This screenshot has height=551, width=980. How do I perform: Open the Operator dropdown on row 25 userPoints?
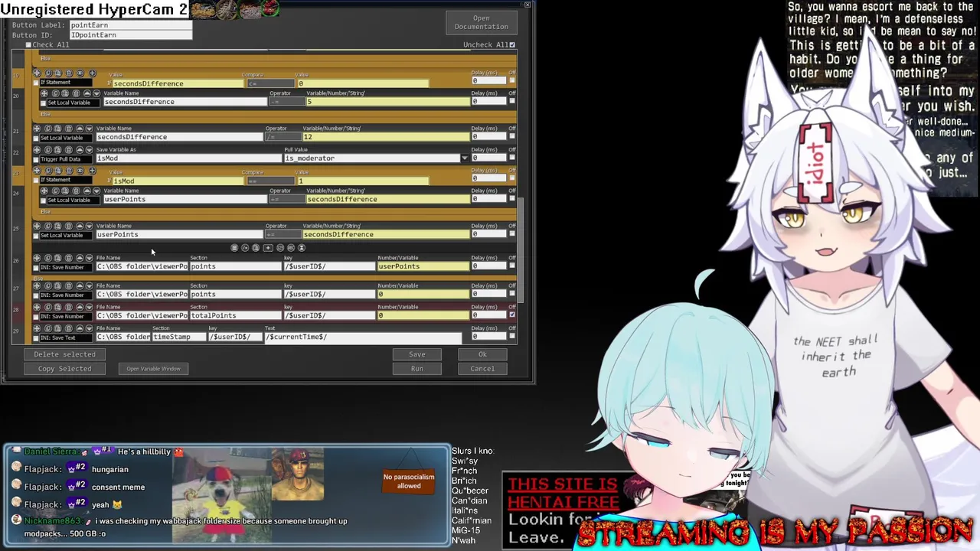click(282, 234)
